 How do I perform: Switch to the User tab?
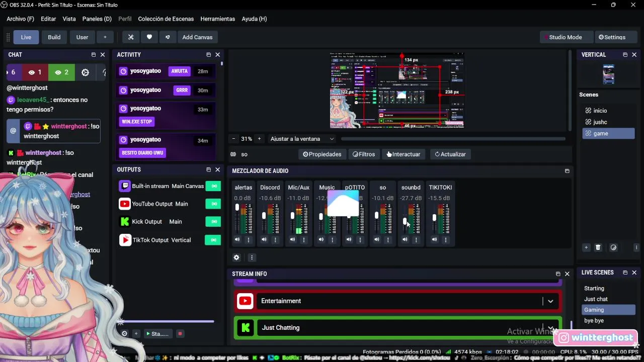point(82,37)
